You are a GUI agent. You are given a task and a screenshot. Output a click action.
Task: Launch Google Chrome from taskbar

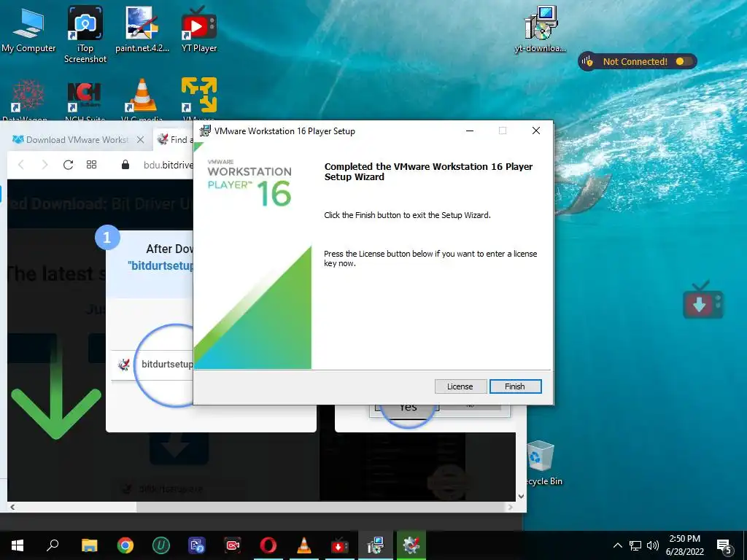tap(125, 545)
